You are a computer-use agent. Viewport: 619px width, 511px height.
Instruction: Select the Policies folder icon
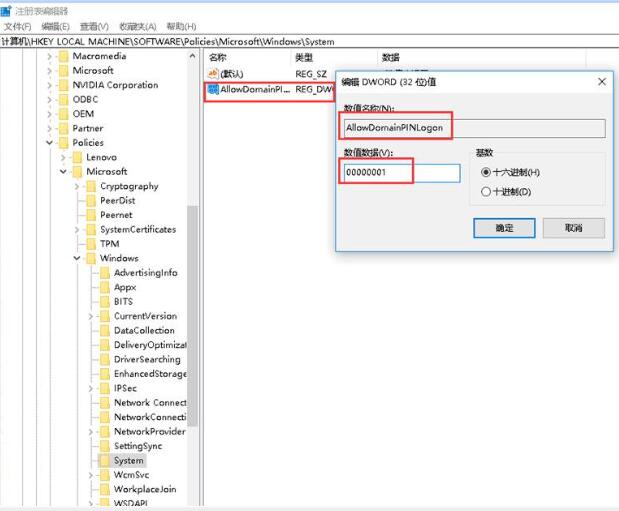point(64,143)
